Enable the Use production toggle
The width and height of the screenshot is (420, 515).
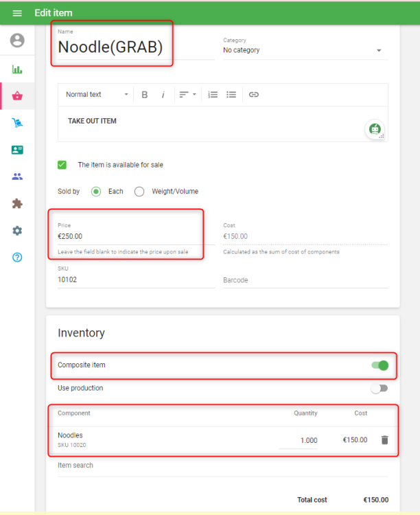coord(379,389)
